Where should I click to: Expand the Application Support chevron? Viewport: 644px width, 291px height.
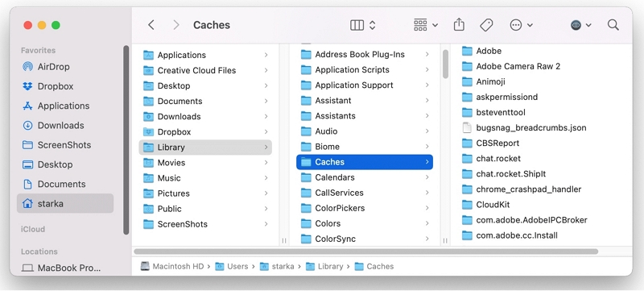click(x=427, y=85)
